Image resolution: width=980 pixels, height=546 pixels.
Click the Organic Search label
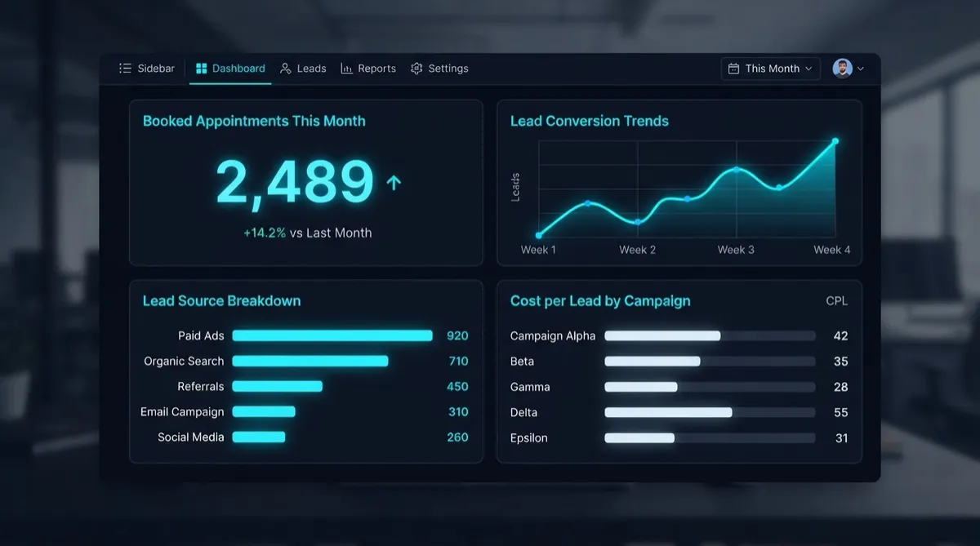coord(184,361)
